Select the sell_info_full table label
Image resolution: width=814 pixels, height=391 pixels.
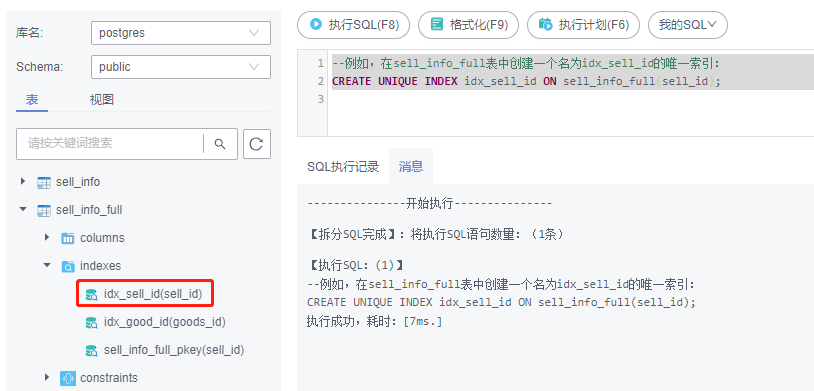coord(89,210)
